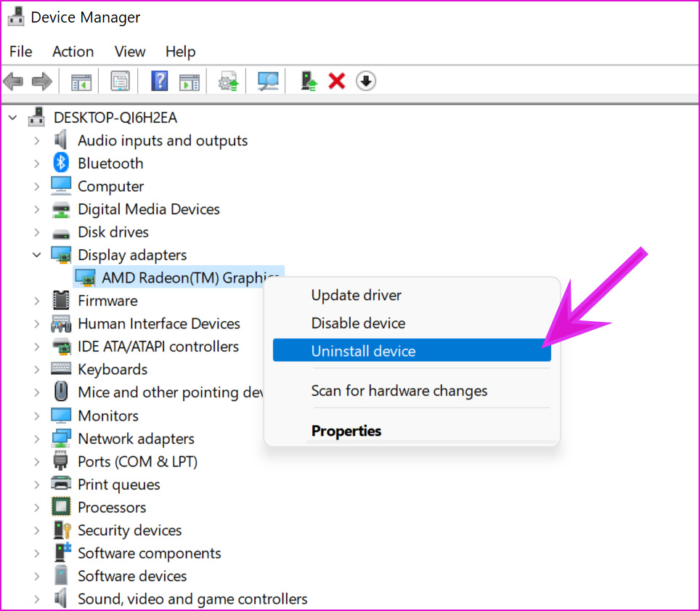Click the Forward arrow toolbar icon

pos(42,81)
